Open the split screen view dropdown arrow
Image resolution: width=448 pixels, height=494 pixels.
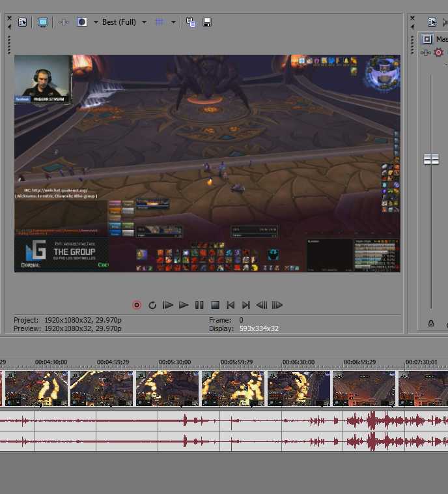pyautogui.click(x=96, y=22)
